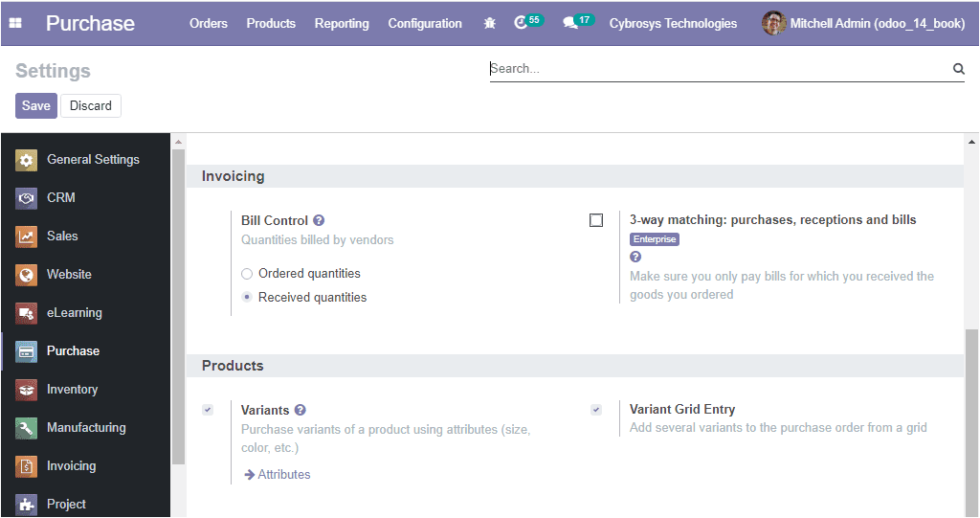Expand the Reporting menu
Screen dimensions: 980x518
coord(342,23)
